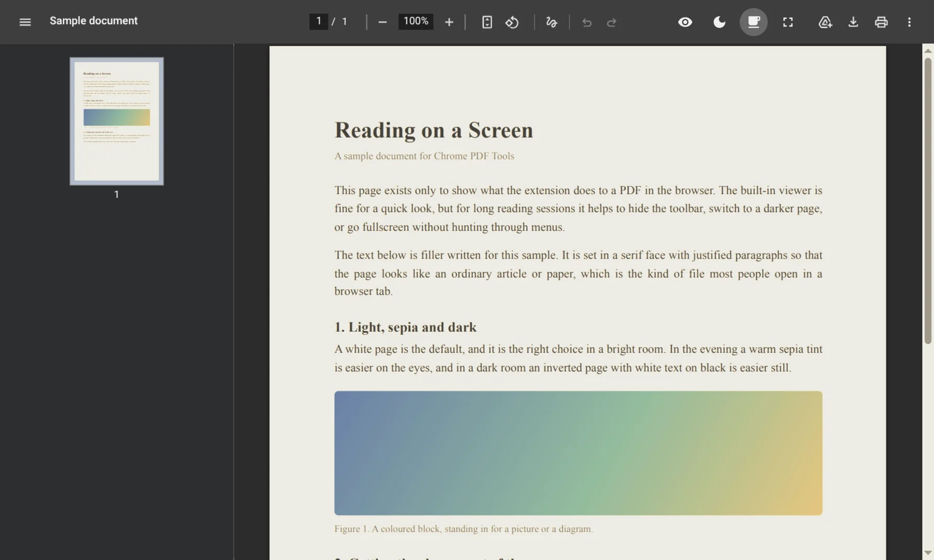934x560 pixels.
Task: Click the 'Reading on a Screen' heading
Action: tap(433, 130)
